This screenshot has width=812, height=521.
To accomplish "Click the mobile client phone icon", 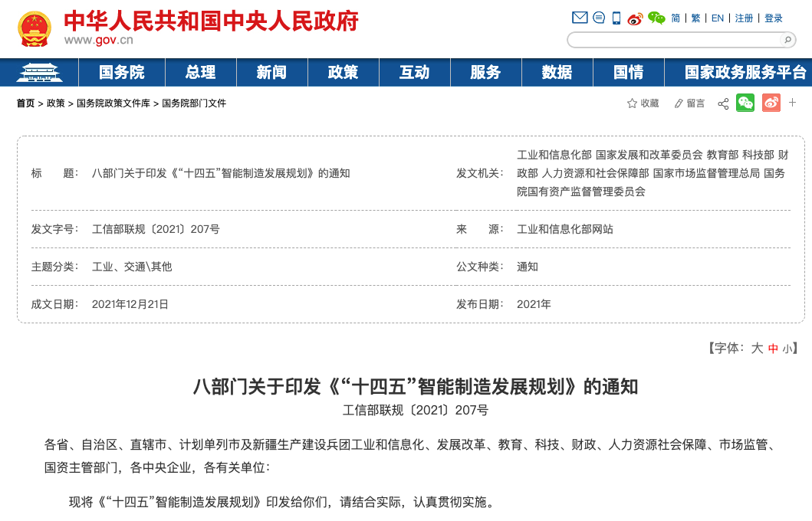I will (616, 17).
